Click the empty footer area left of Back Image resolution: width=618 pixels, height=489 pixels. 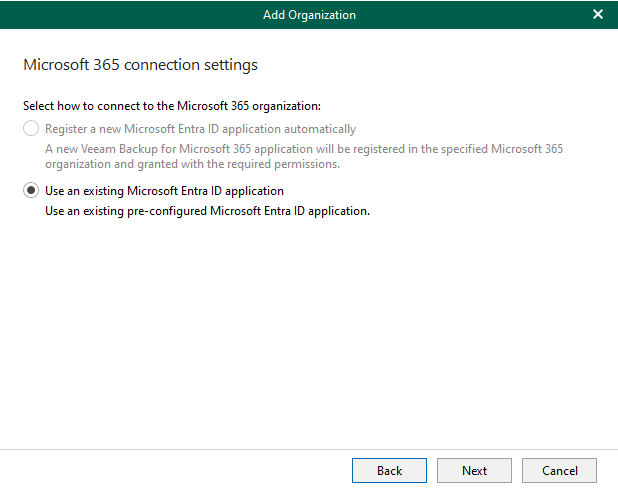(x=175, y=470)
